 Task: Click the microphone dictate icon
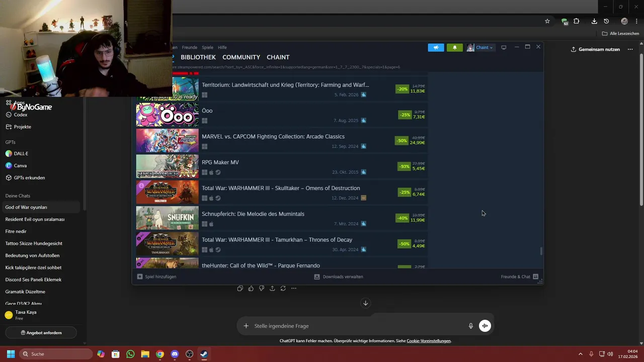point(471,326)
